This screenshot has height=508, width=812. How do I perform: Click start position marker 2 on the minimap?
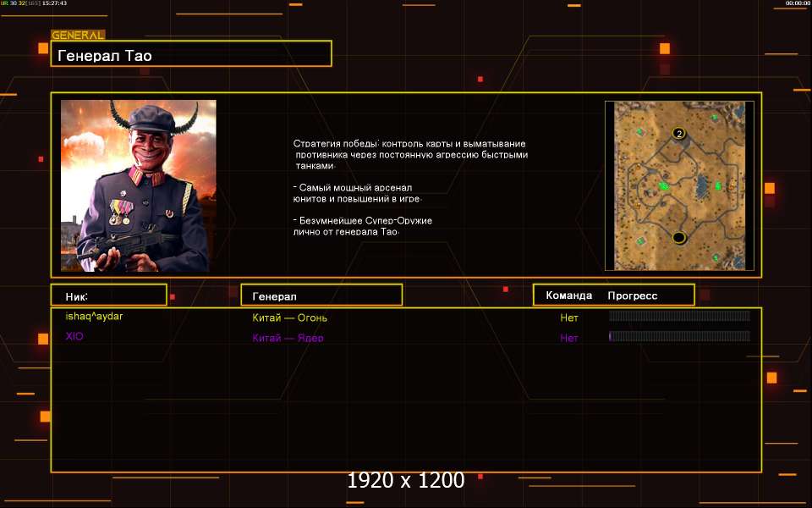pyautogui.click(x=678, y=134)
